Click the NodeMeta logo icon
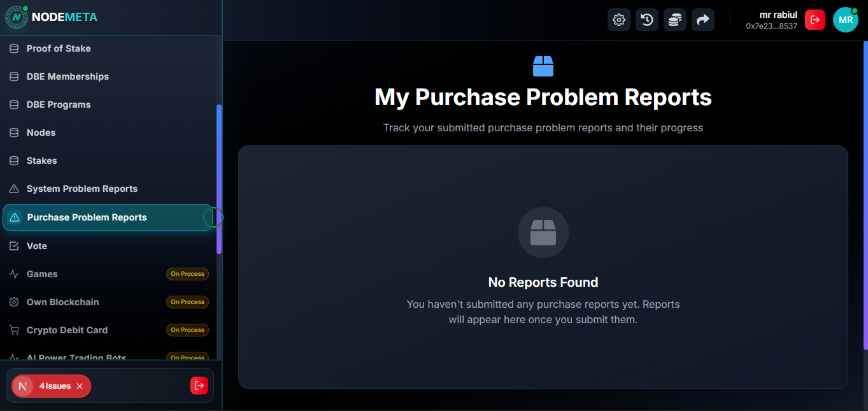This screenshot has height=411, width=868. tap(16, 17)
